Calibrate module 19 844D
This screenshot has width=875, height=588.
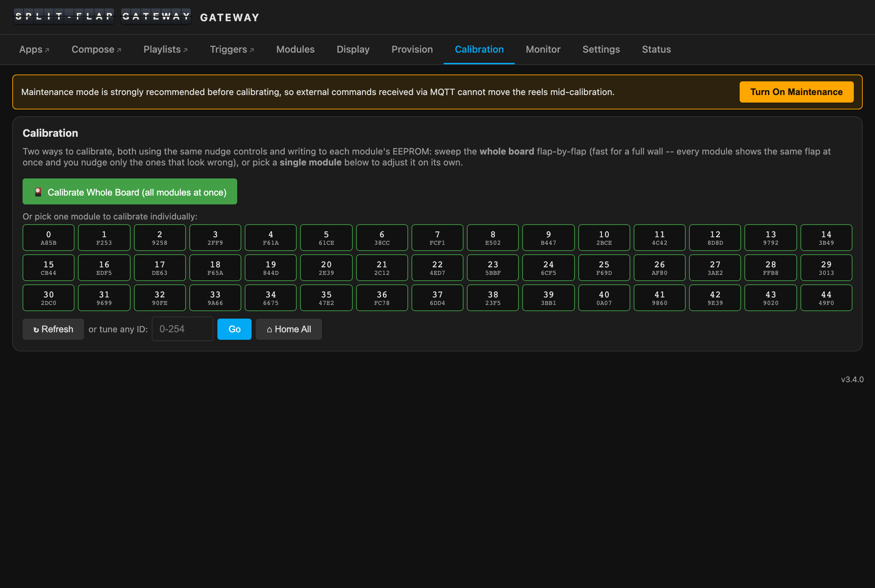click(271, 268)
